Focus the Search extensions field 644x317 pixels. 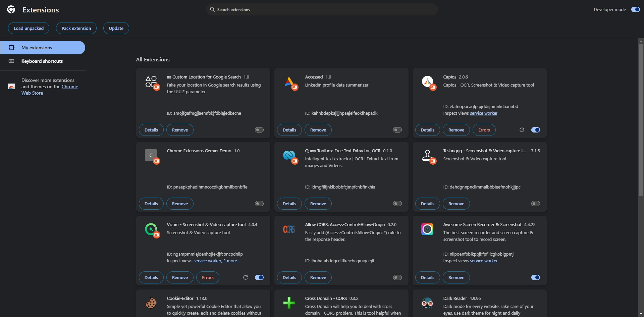(x=322, y=9)
